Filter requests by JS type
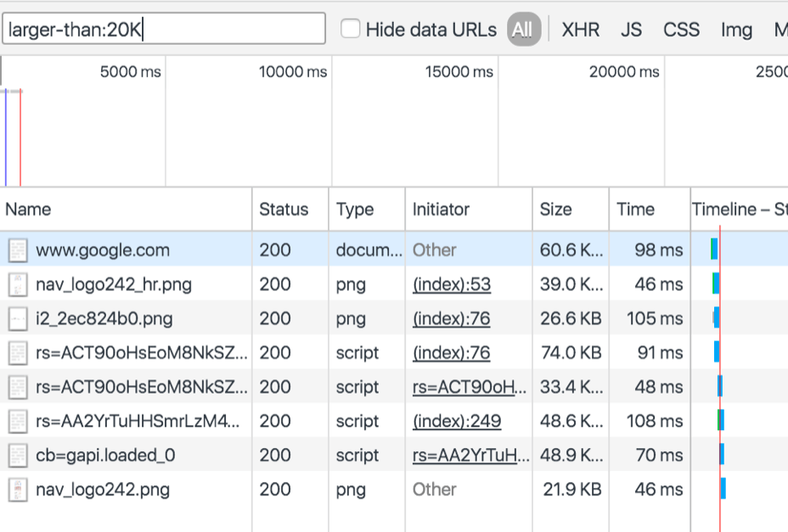The width and height of the screenshot is (788, 532). point(631,30)
